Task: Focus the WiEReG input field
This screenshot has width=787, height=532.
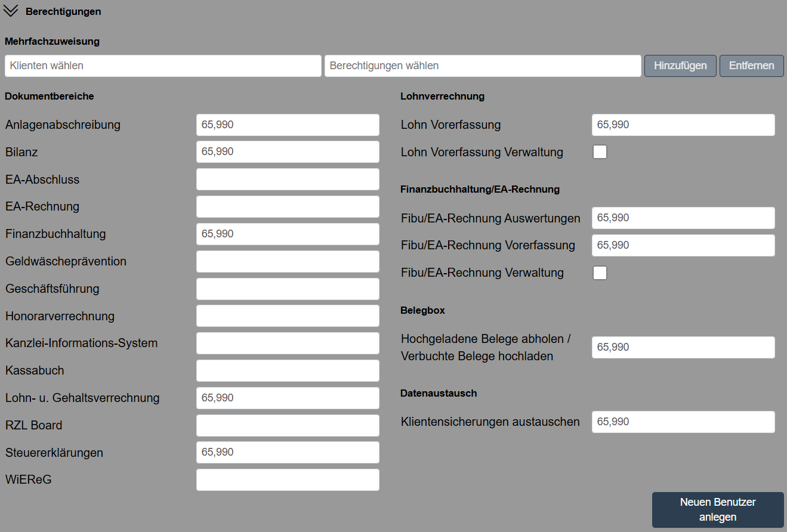Action: [x=288, y=480]
